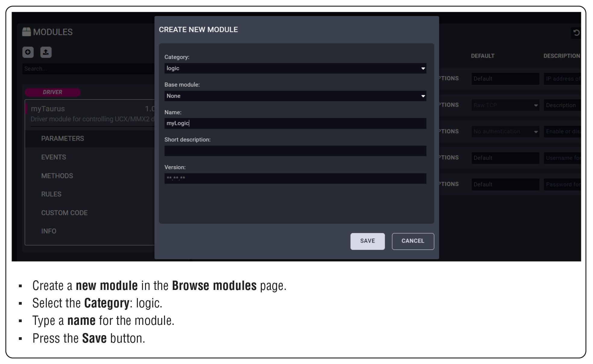Click the Name field containing myLogic

295,123
